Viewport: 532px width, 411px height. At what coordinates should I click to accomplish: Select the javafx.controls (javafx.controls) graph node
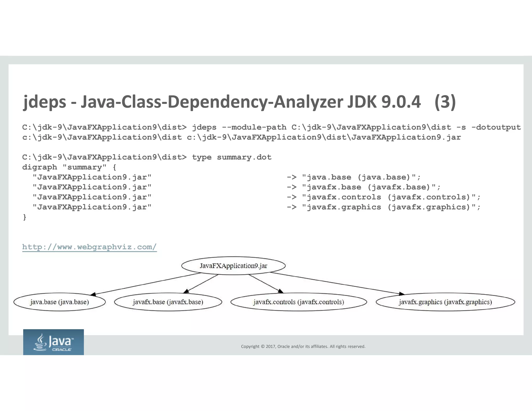tap(299, 302)
